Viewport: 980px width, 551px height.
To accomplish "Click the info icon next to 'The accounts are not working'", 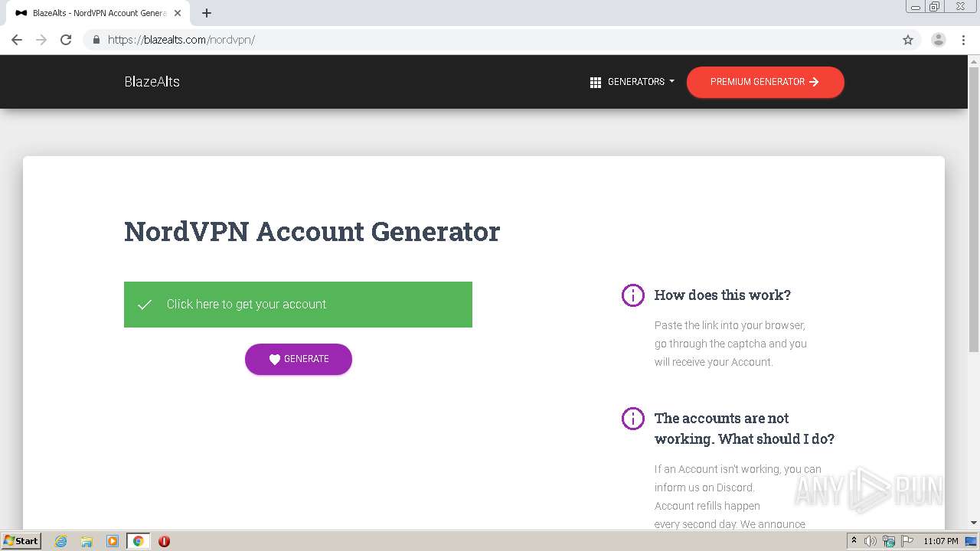I will [633, 419].
